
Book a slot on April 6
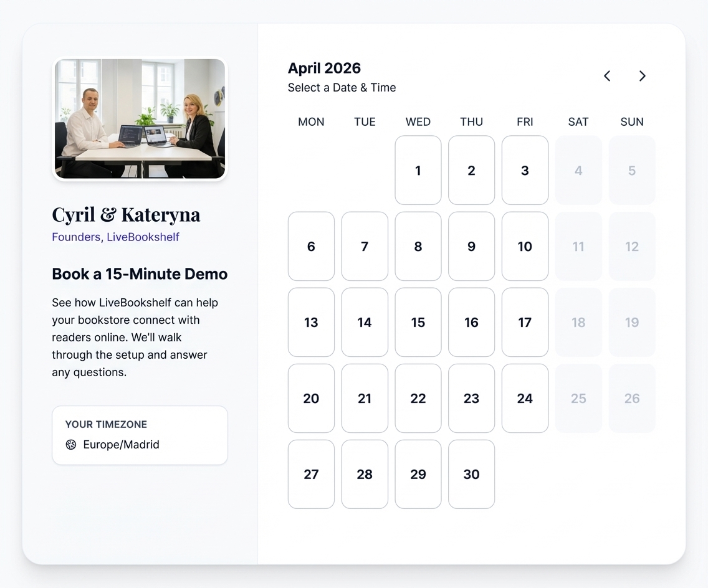[310, 246]
